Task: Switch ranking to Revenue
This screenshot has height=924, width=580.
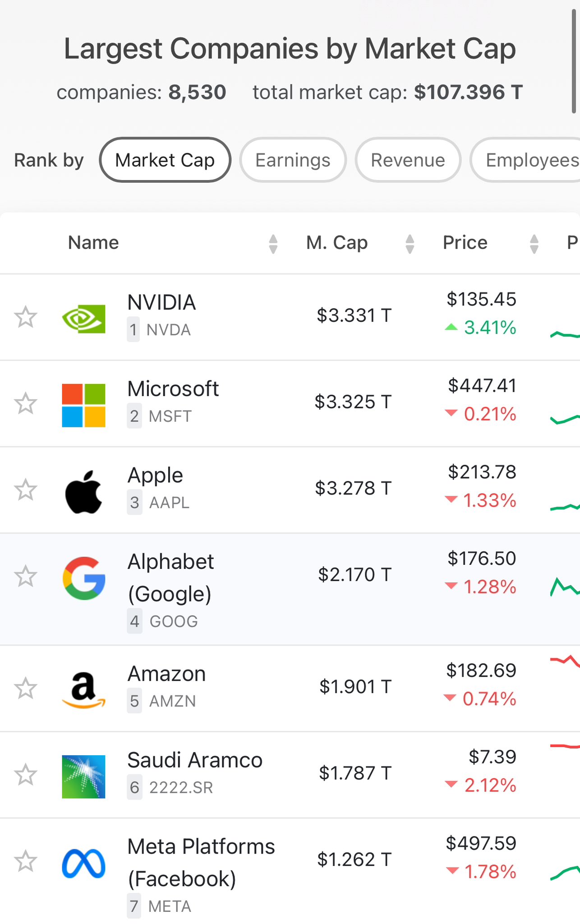Action: pos(408,160)
